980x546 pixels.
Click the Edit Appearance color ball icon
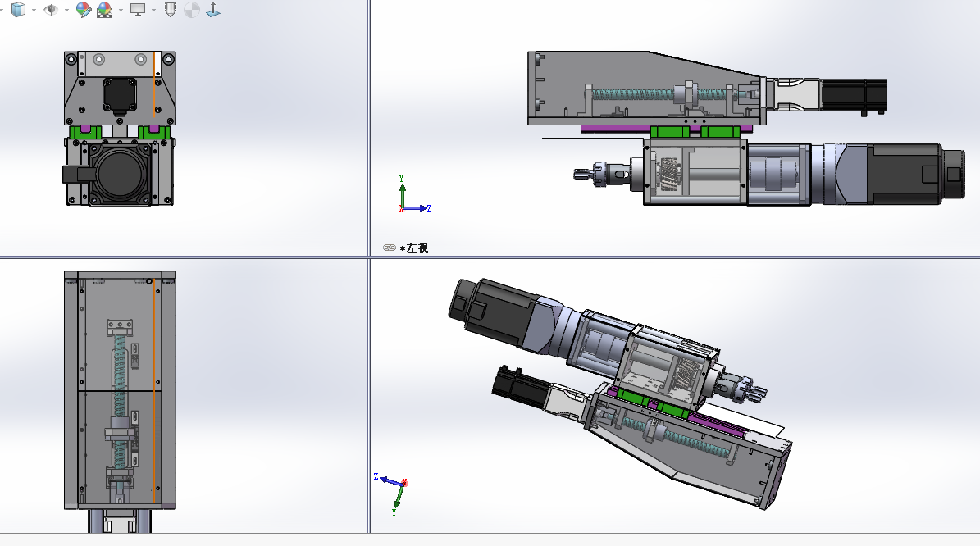(83, 9)
